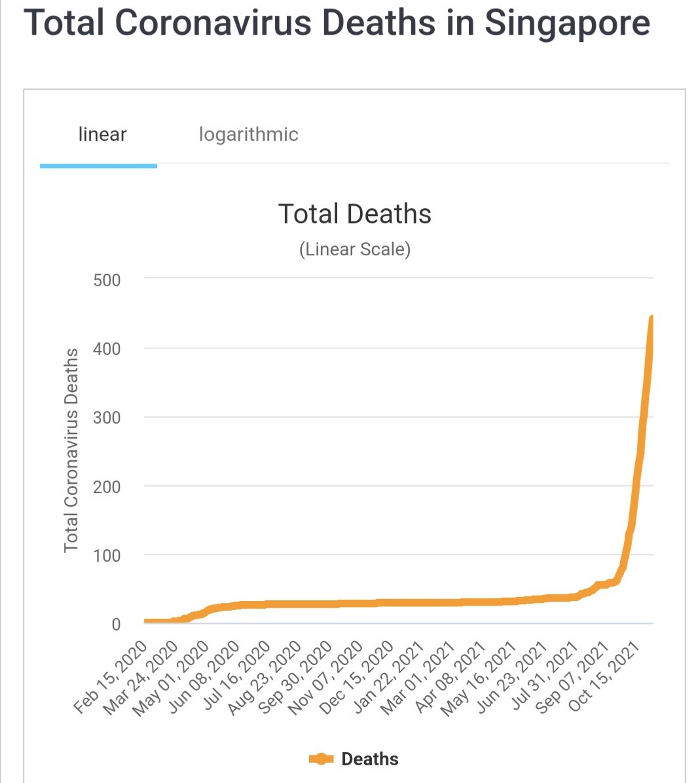Click the Total Coronavirus Deaths axis title
This screenshot has height=783, width=700.
pyautogui.click(x=71, y=450)
